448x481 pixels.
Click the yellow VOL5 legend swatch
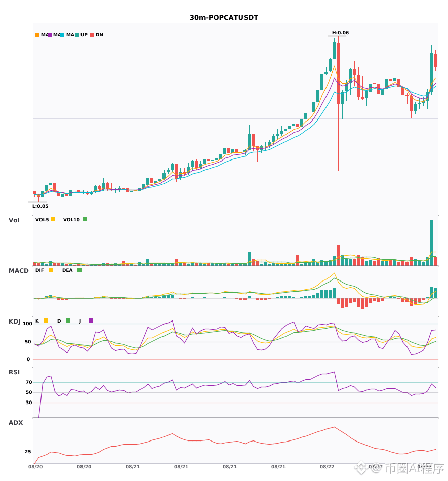(53, 219)
